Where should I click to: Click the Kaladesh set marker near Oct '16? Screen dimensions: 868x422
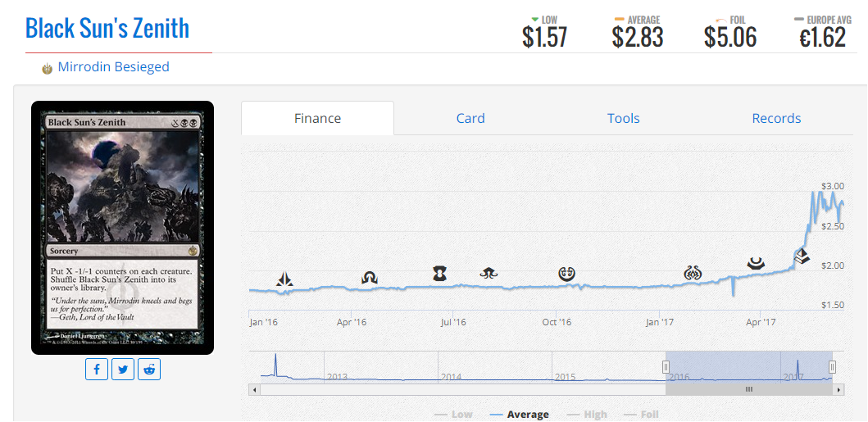tap(566, 273)
